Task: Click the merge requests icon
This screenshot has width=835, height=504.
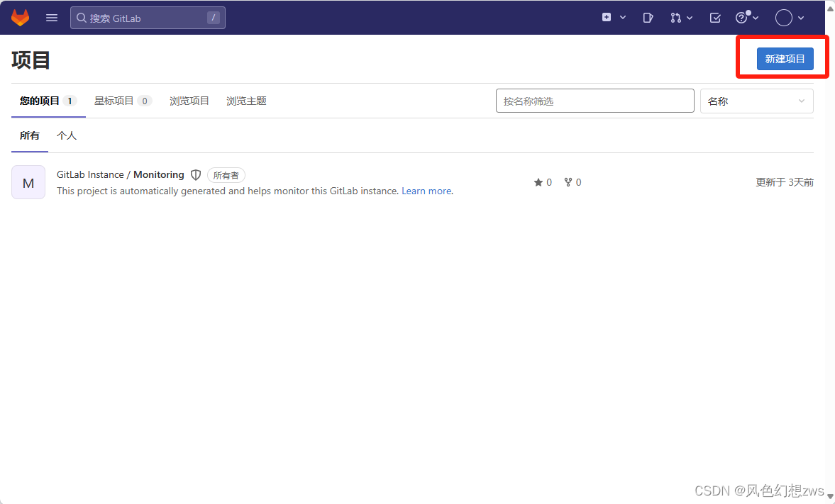Action: (675, 17)
